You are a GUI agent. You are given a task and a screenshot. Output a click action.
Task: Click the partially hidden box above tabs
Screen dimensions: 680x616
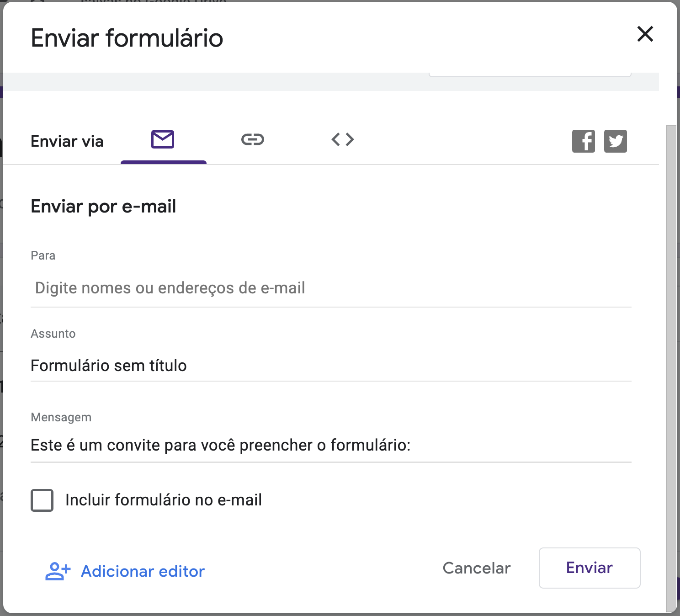point(530,74)
